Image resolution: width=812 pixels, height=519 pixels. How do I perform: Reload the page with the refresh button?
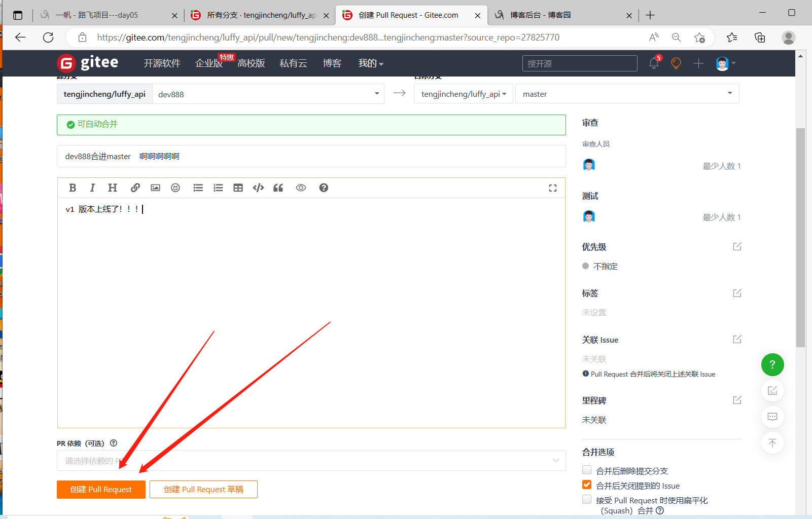tap(48, 37)
